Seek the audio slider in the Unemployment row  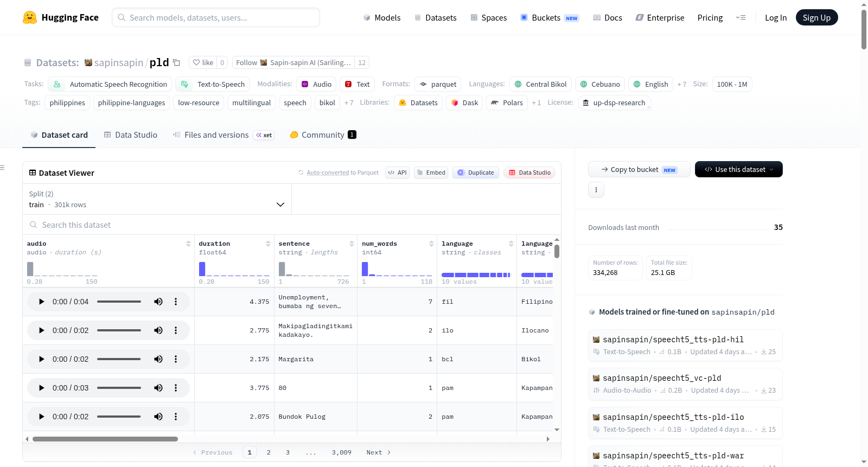coord(119,302)
